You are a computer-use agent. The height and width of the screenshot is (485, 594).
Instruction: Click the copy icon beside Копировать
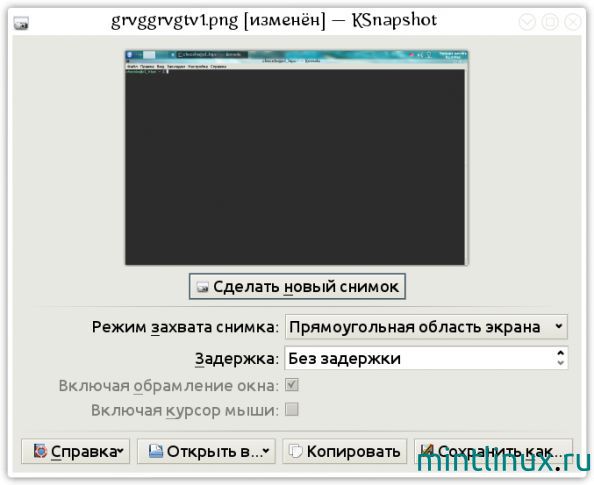click(295, 451)
